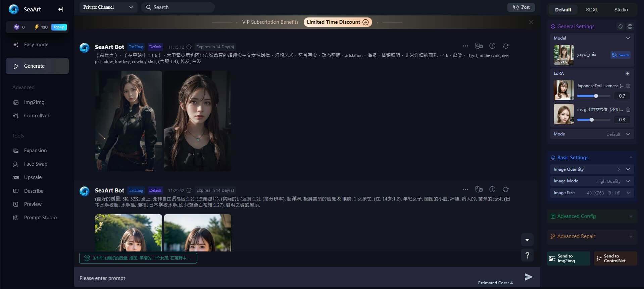Translate the 11:29:52 post prompt

coord(479,189)
